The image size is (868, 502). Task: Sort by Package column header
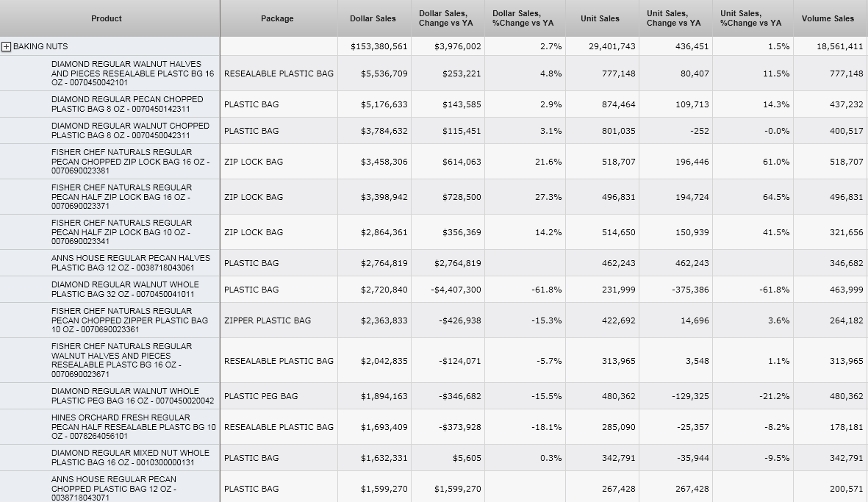(277, 18)
